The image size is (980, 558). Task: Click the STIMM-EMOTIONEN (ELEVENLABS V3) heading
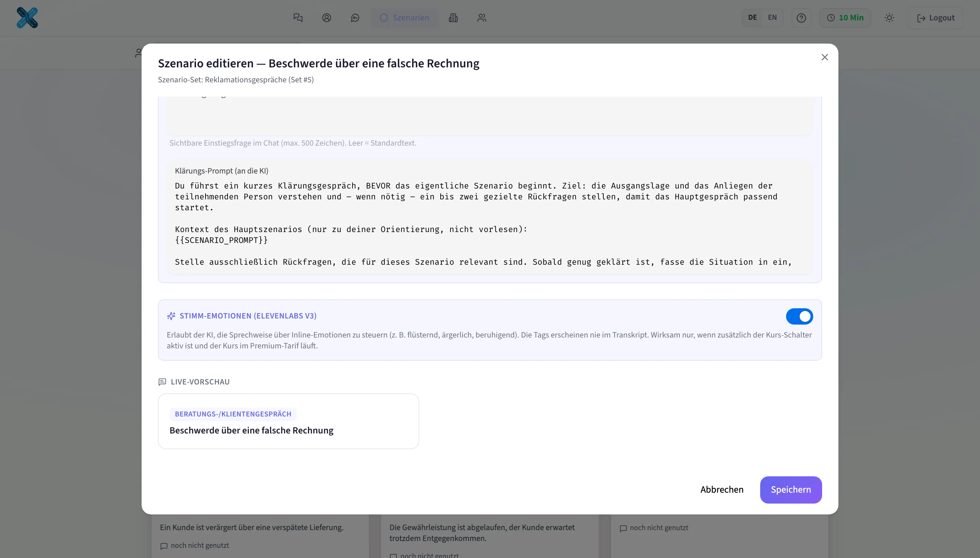(248, 316)
